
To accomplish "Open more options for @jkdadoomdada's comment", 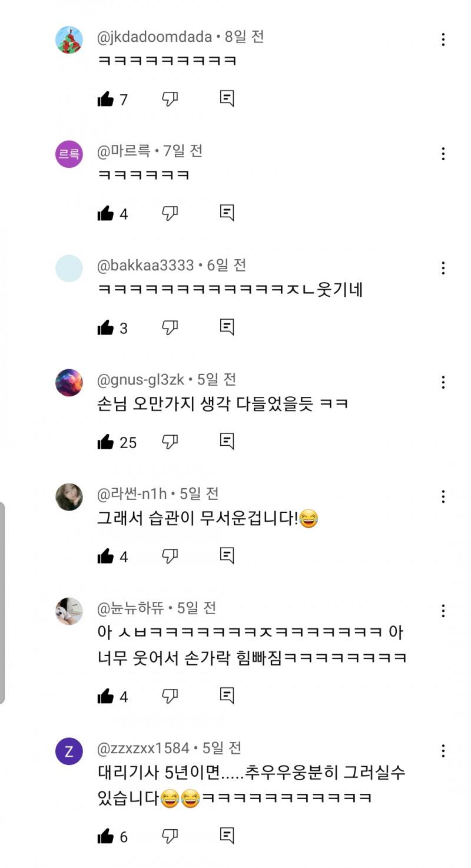I will coord(443,39).
